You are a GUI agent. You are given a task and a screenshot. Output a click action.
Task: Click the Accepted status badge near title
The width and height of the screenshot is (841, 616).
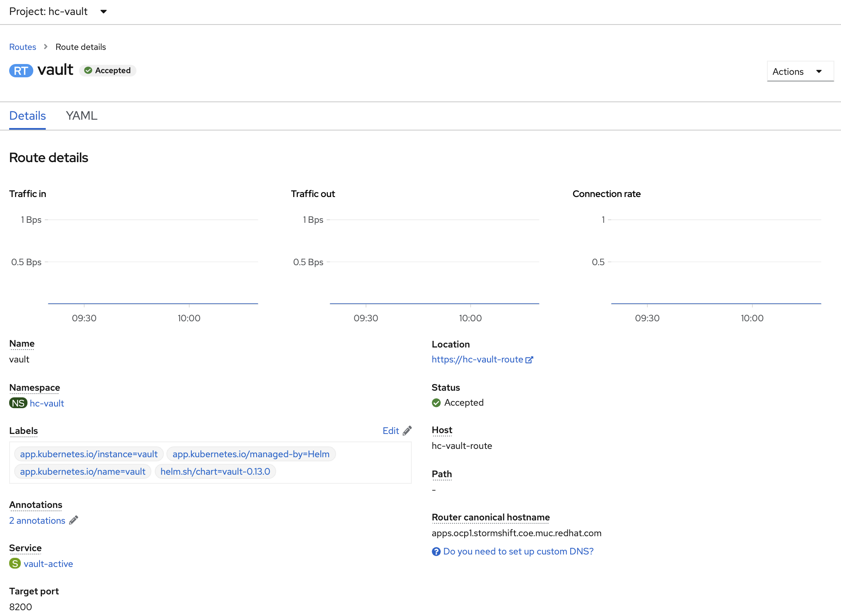108,71
